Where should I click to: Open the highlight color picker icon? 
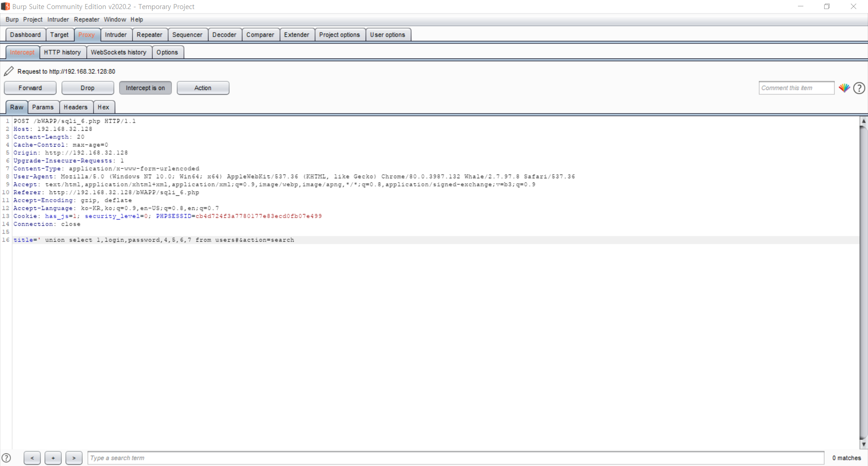click(x=844, y=88)
